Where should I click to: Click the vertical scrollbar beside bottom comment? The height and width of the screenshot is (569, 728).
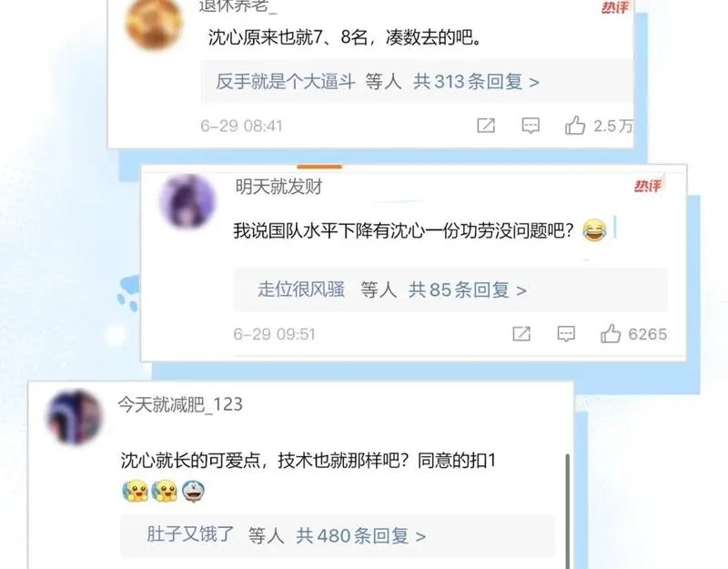tap(567, 511)
